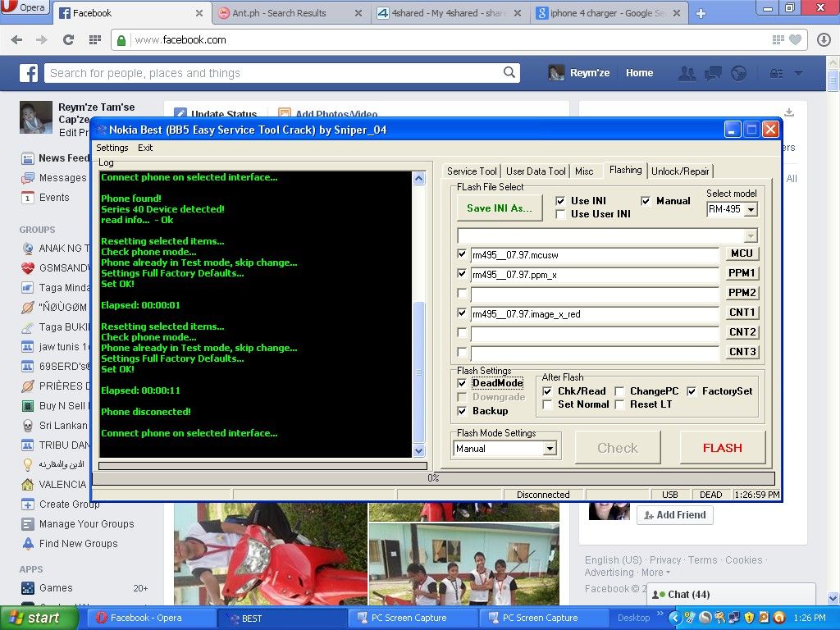The image size is (840, 630).
Task: Open Facebook friend requests icon
Action: 687,73
